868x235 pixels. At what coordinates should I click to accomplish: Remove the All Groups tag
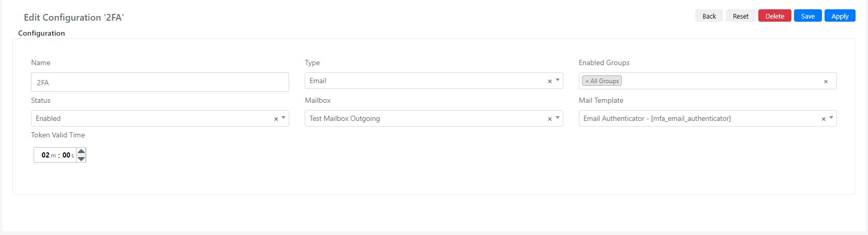point(587,81)
